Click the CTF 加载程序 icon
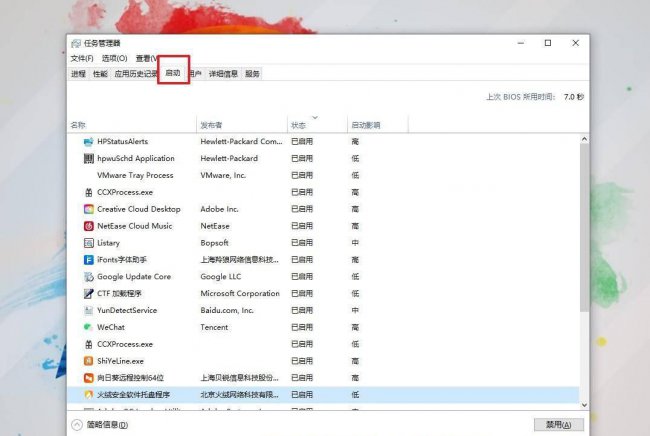This screenshot has width=650, height=436. (88, 294)
